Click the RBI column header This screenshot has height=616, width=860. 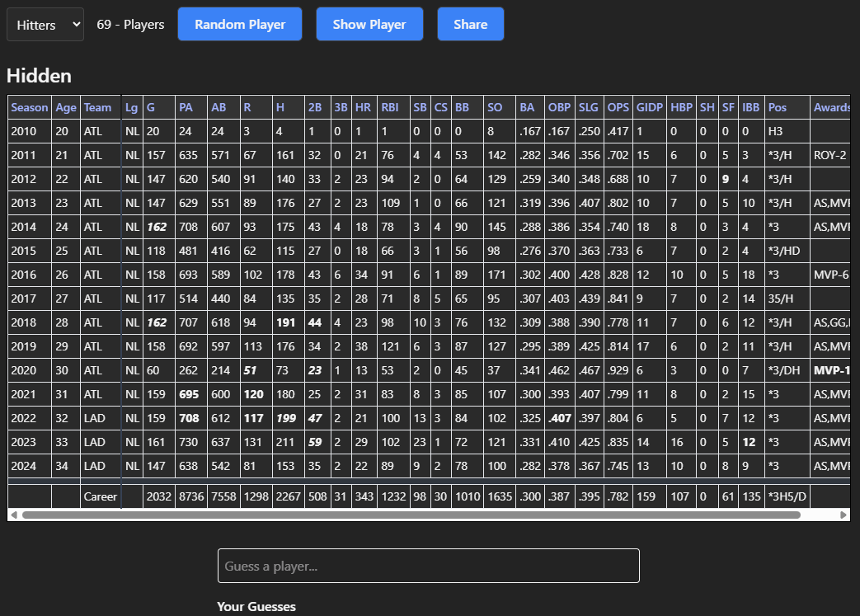392,107
